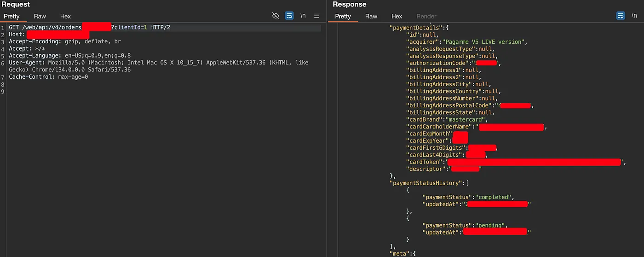Switch to the Request Raw tab

40,16
